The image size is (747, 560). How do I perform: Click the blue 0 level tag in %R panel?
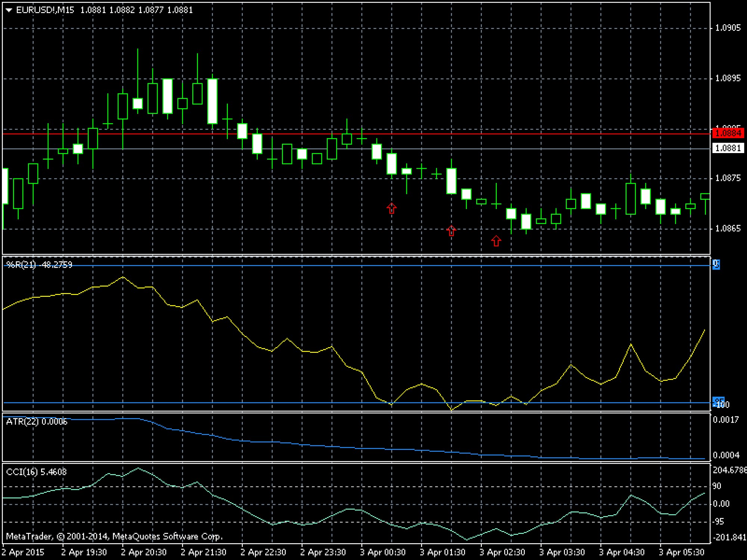(x=716, y=264)
